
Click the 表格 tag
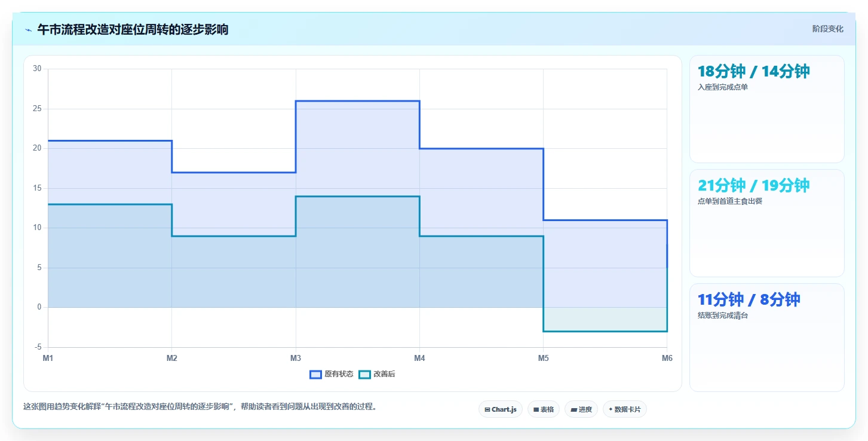click(543, 409)
